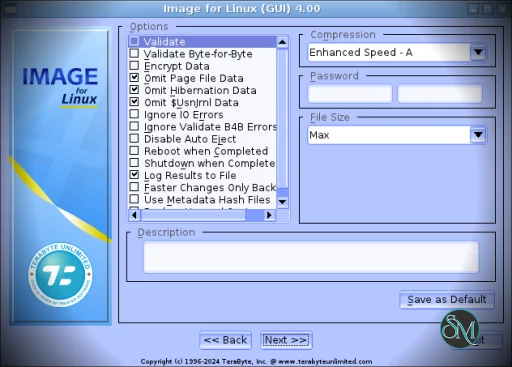Image resolution: width=512 pixels, height=367 pixels.
Task: Click the Description text box
Action: (x=311, y=257)
